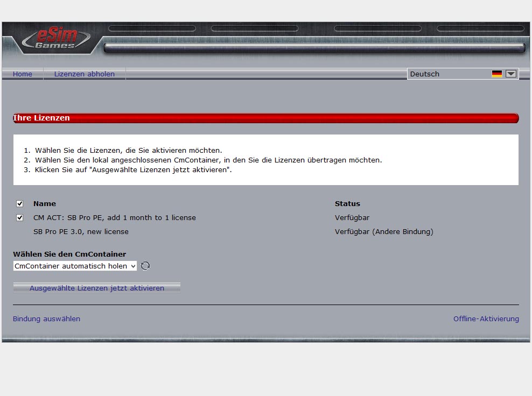Click the eSim Games logo
This screenshot has width=532, height=396.
click(56, 38)
